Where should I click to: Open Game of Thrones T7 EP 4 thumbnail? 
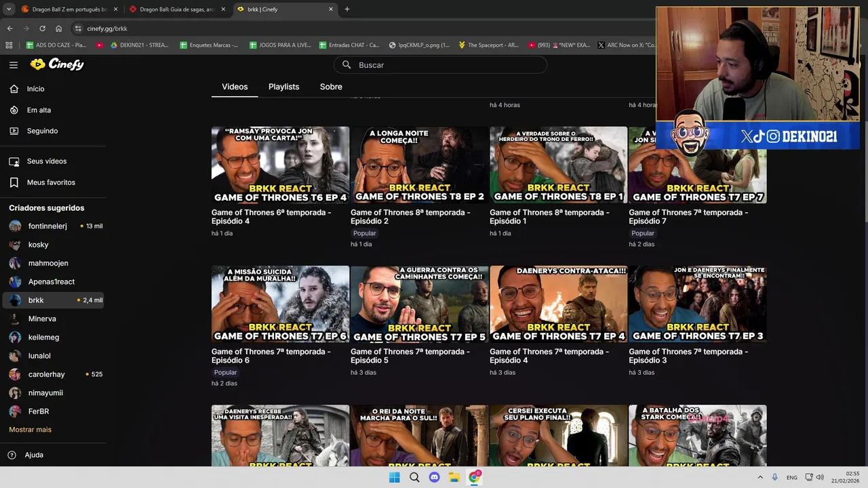click(558, 304)
